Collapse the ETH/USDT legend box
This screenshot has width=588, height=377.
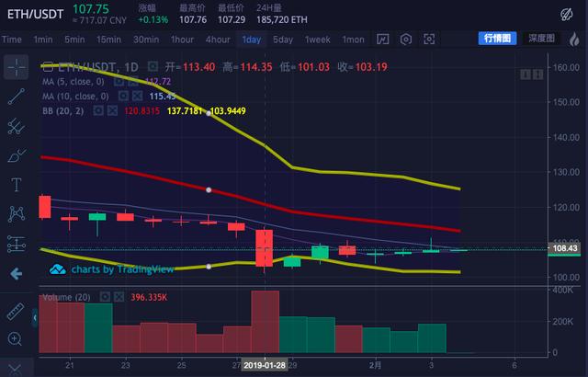click(x=47, y=67)
